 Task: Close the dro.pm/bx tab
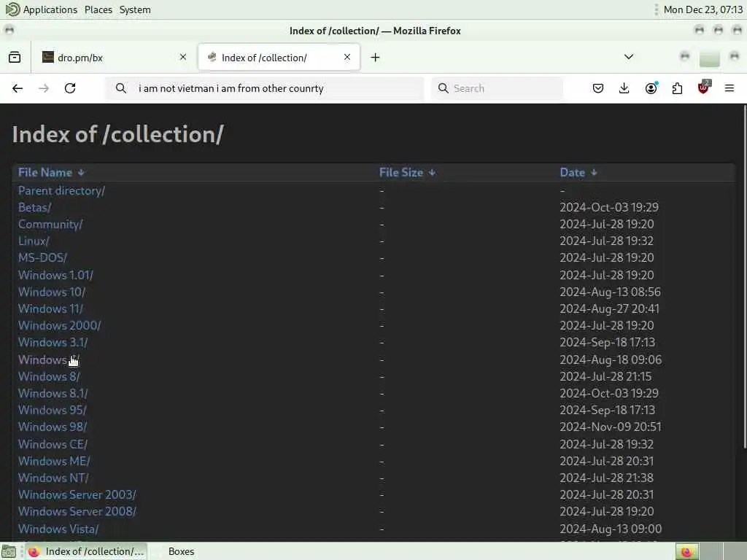(x=183, y=57)
